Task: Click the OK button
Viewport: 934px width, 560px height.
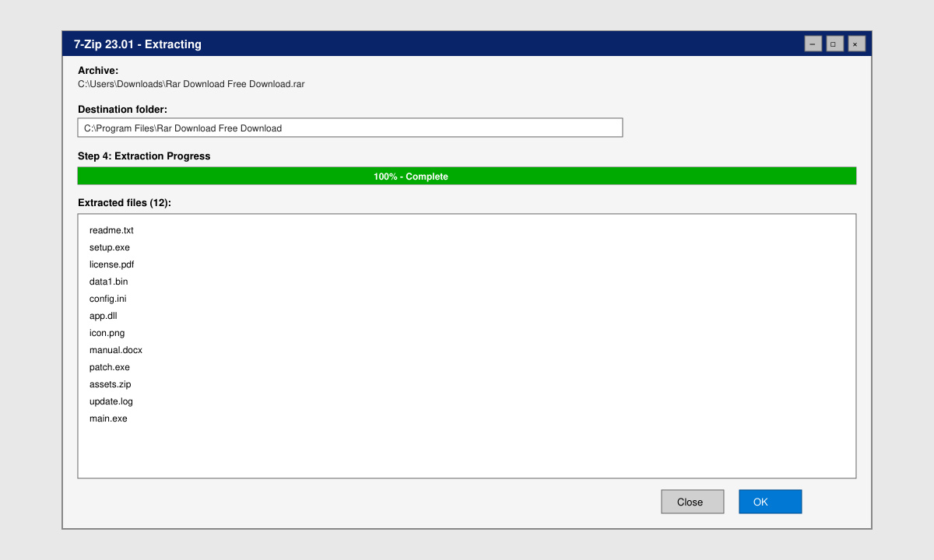Action: click(770, 502)
